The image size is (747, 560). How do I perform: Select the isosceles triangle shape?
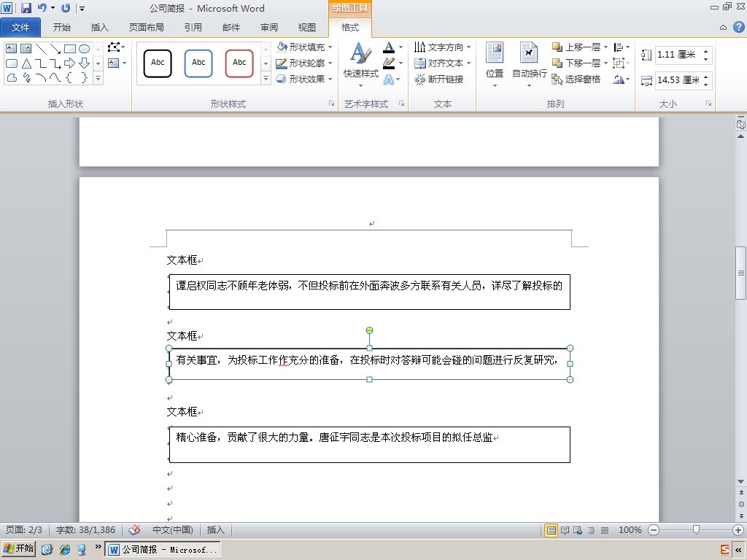point(26,63)
